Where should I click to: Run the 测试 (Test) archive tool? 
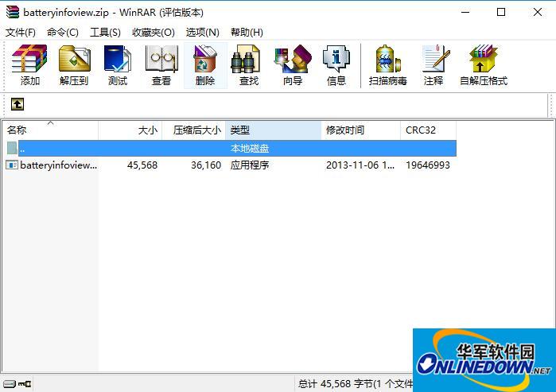coord(118,65)
